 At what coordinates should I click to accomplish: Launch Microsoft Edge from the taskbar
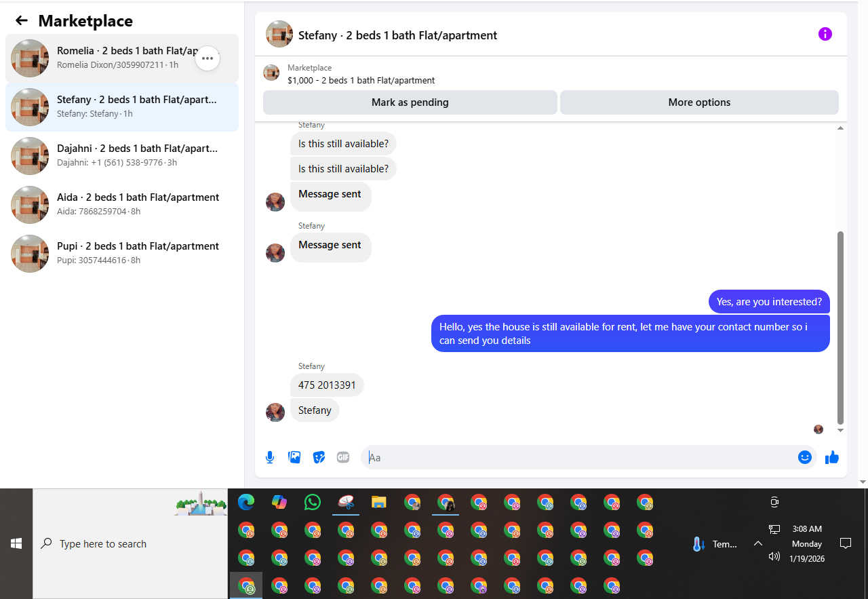click(245, 503)
